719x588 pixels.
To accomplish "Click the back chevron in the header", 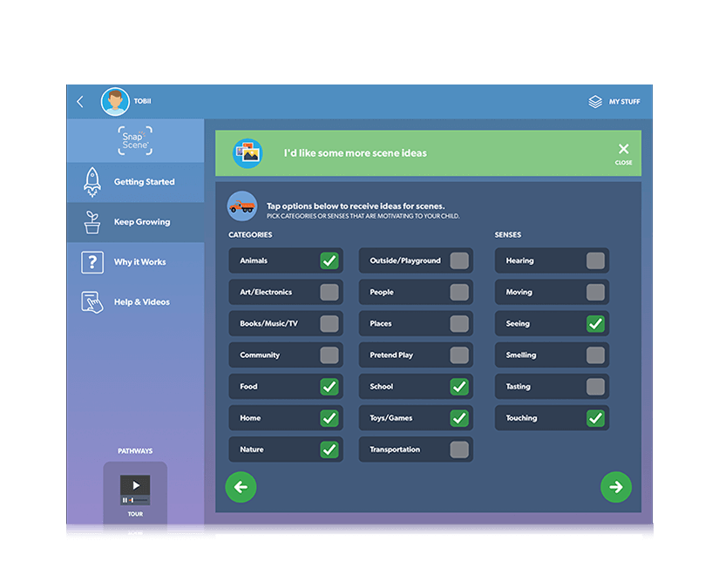I will tap(80, 102).
